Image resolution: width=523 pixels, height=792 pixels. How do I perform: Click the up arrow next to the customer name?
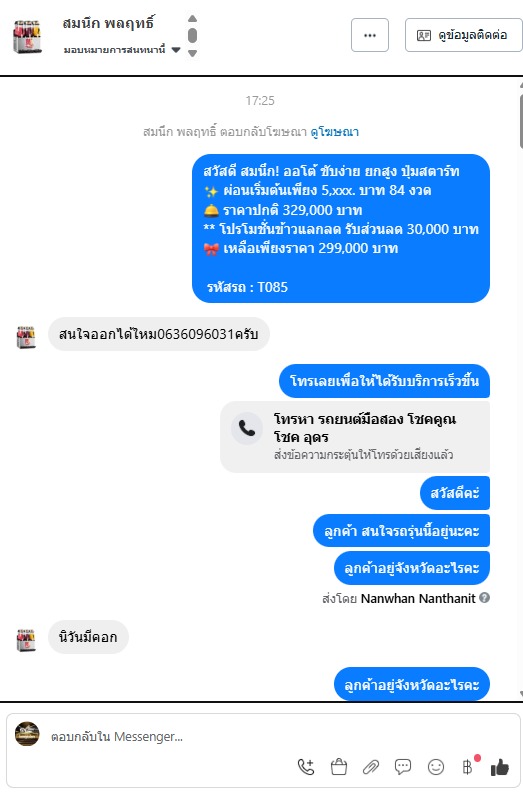pos(192,19)
